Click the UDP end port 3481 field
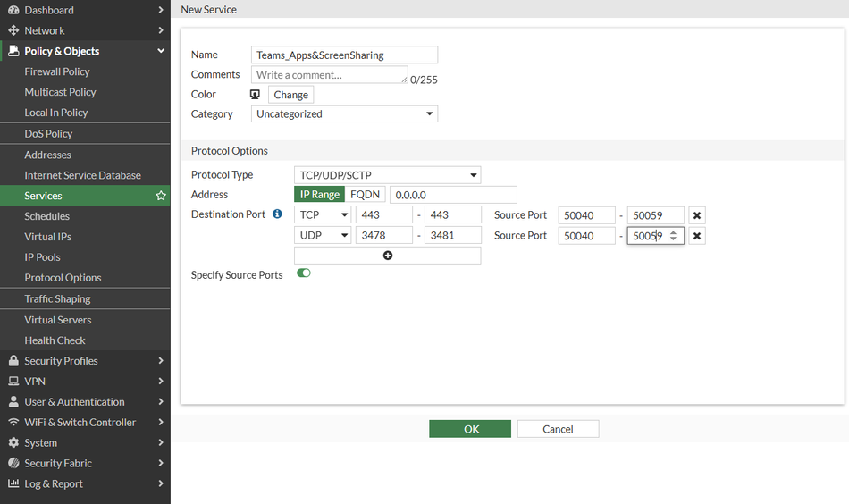This screenshot has height=504, width=849. click(453, 236)
